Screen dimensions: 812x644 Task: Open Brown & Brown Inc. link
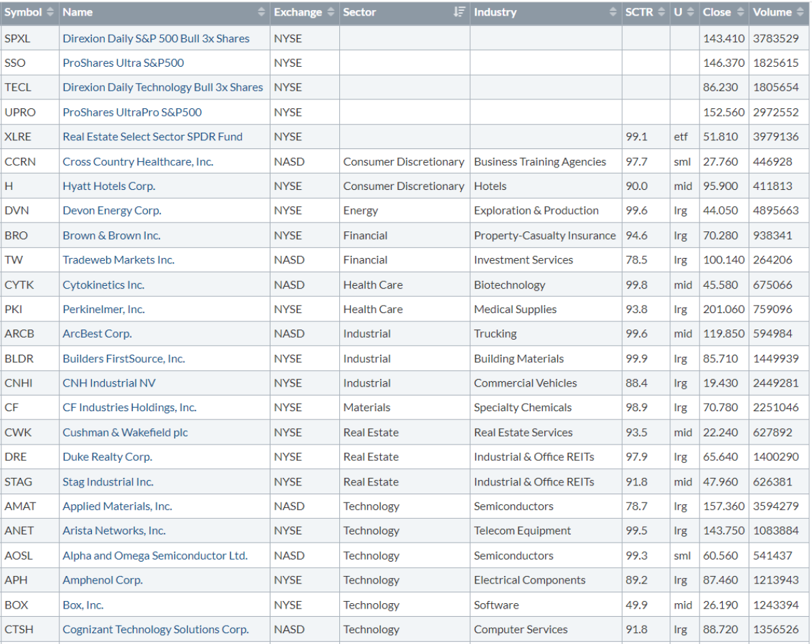[111, 235]
